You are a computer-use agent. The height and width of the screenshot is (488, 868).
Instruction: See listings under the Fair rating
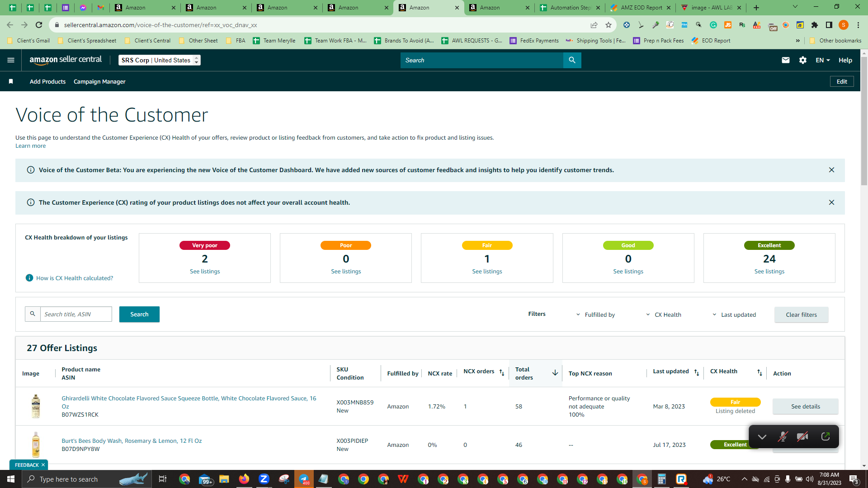pyautogui.click(x=487, y=272)
